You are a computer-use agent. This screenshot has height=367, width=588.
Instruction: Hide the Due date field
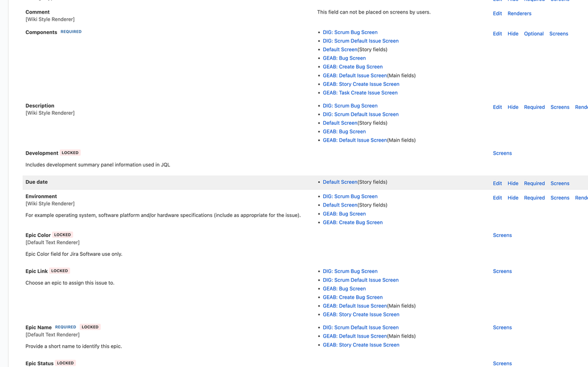point(513,183)
